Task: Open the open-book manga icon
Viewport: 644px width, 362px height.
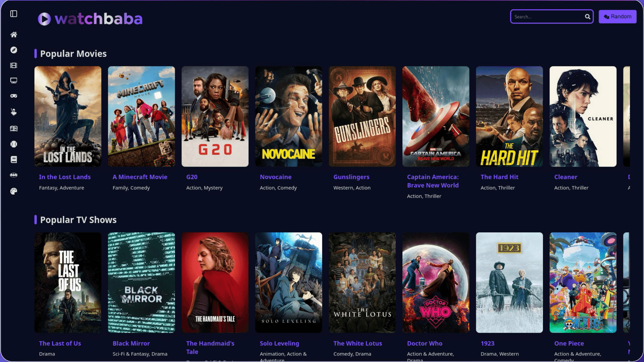Action: click(x=14, y=128)
